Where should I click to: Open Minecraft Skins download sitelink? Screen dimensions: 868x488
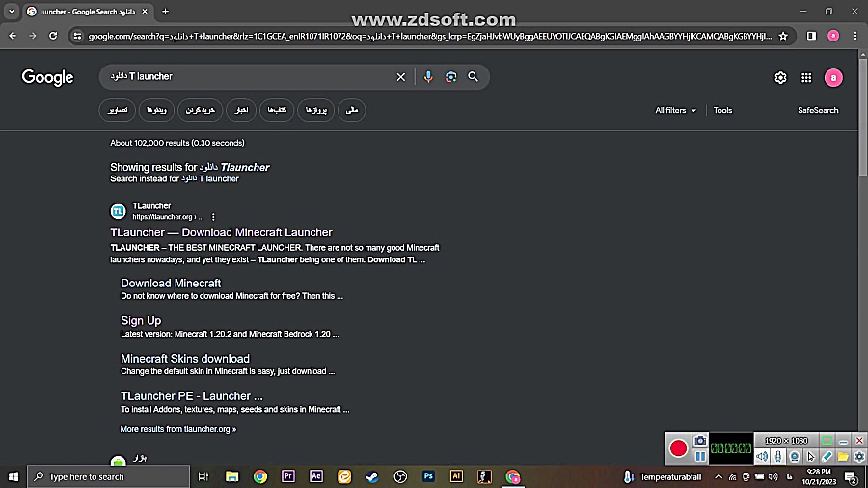(x=185, y=359)
